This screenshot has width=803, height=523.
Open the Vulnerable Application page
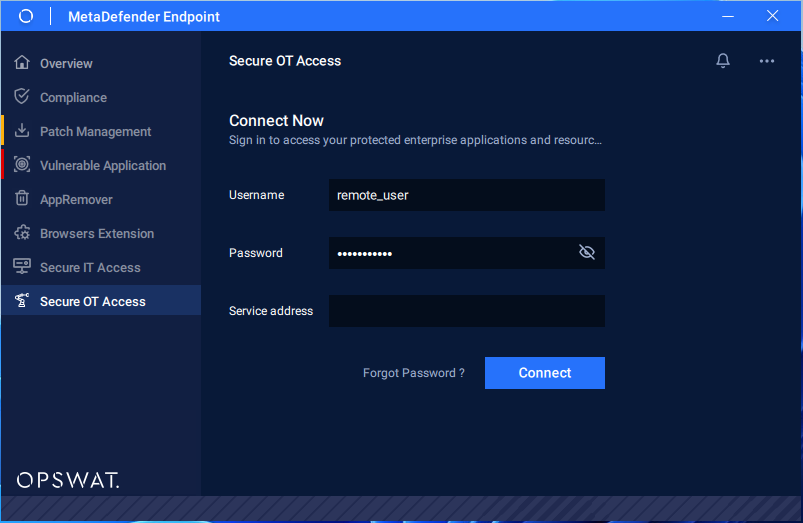point(101,165)
